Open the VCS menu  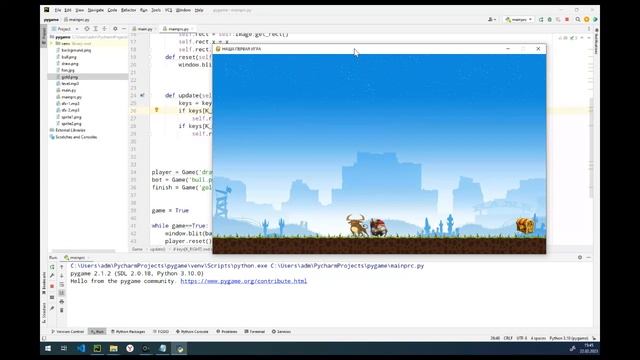tap(169, 10)
